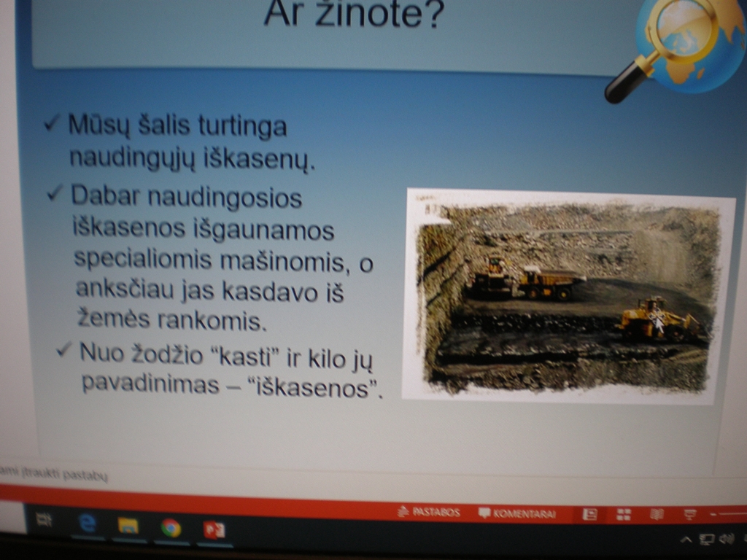
Task: Click the bullet starting 'Nuo žodžio “kasti”'
Action: tap(231, 370)
